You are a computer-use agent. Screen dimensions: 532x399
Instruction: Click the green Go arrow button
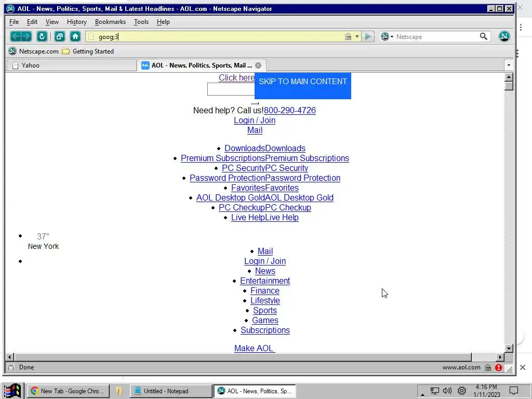click(368, 36)
